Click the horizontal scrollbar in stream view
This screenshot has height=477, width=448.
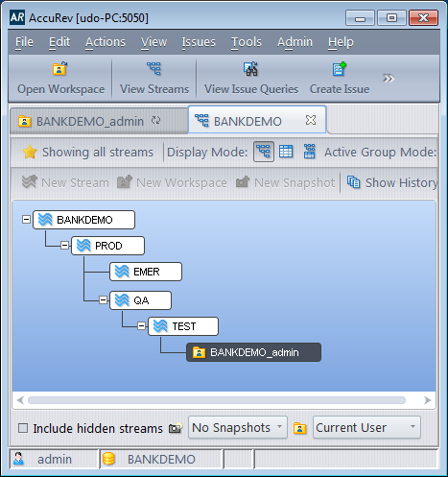(217, 400)
